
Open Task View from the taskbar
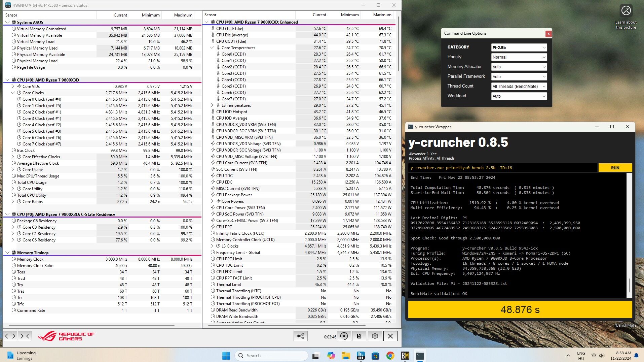[x=315, y=356]
